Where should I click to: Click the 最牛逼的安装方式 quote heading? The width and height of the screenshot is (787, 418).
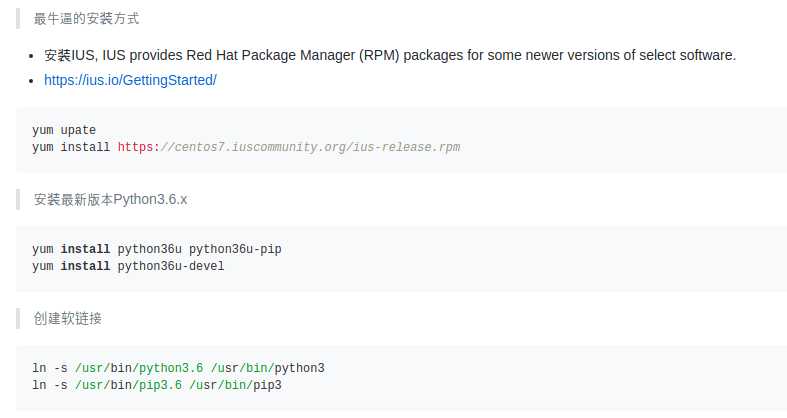pos(86,19)
